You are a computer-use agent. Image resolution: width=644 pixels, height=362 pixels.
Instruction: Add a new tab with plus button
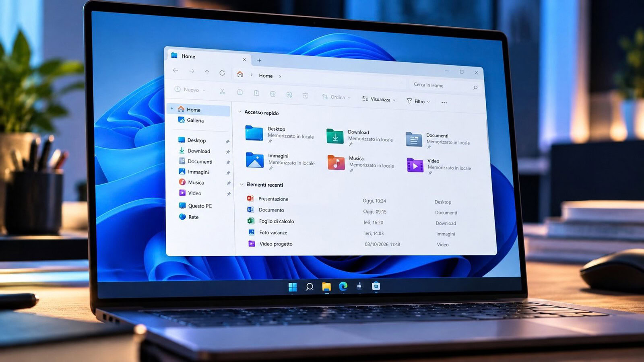pos(259,60)
